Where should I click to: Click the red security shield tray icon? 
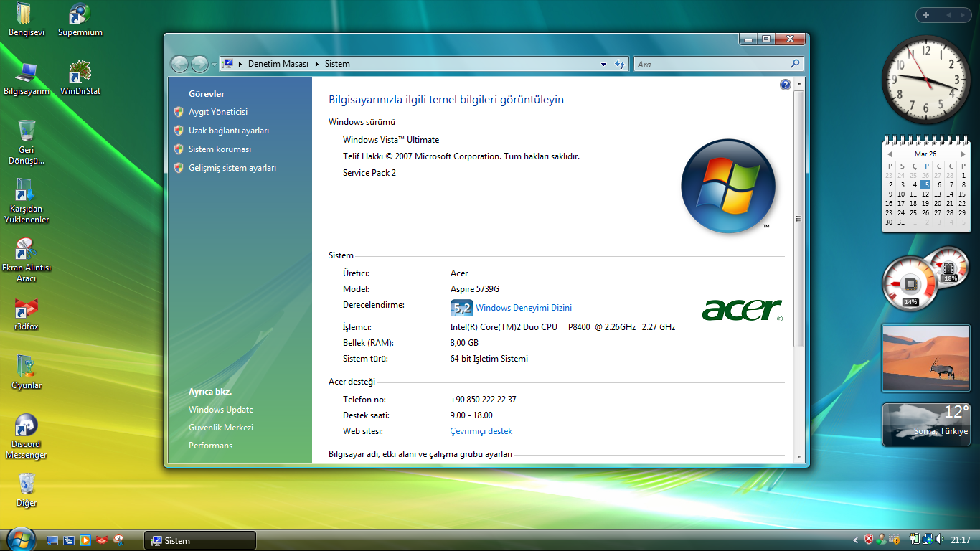pyautogui.click(x=868, y=540)
